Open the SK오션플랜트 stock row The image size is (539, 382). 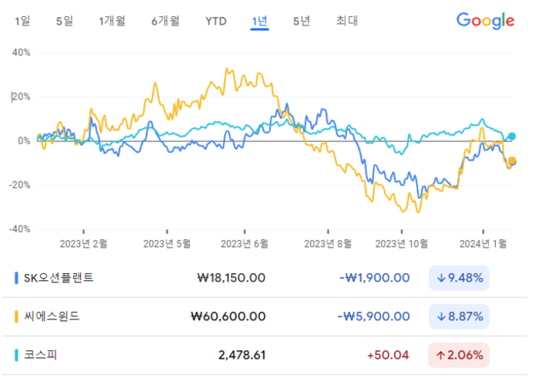tap(265, 278)
